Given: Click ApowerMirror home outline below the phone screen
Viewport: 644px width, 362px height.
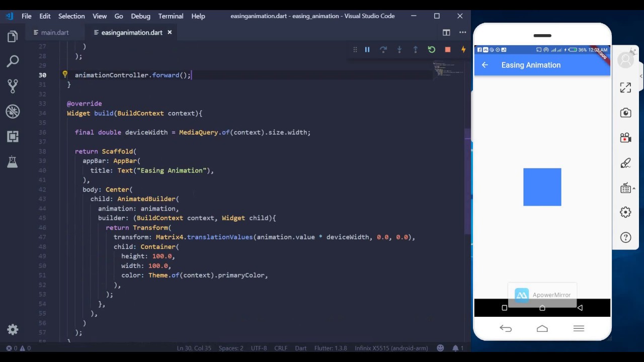Looking at the screenshot, I should tap(542, 329).
